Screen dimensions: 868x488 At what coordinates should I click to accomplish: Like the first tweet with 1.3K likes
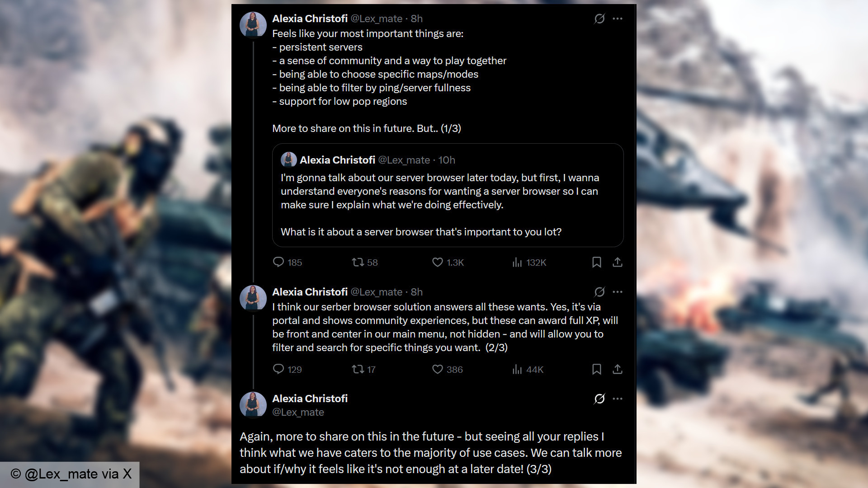pos(438,262)
